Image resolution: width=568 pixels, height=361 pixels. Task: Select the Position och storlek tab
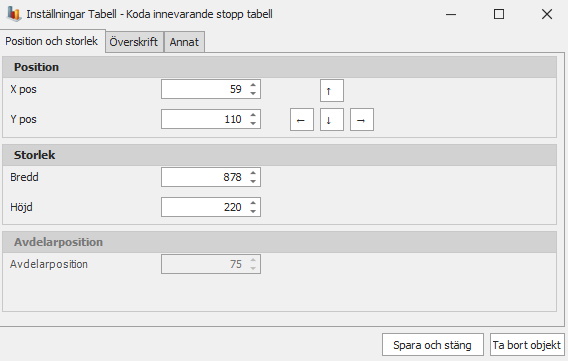tap(53, 41)
